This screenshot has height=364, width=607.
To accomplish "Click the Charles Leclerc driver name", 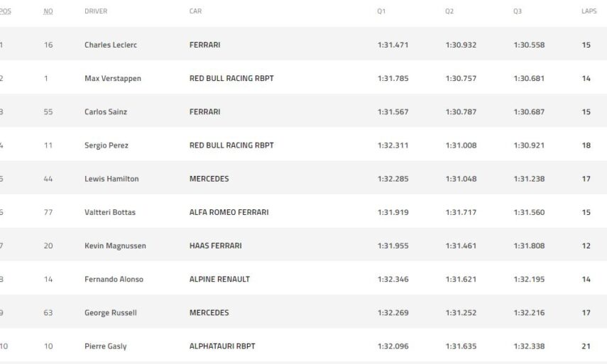I will pos(110,45).
